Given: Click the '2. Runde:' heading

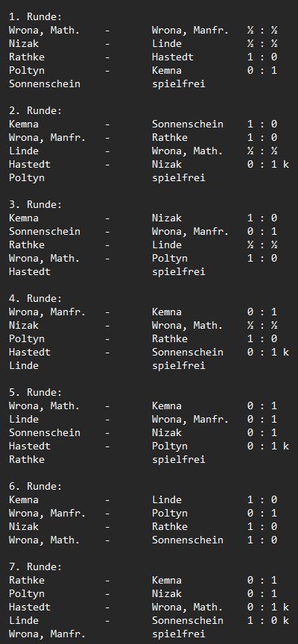Looking at the screenshot, I should [35, 111].
